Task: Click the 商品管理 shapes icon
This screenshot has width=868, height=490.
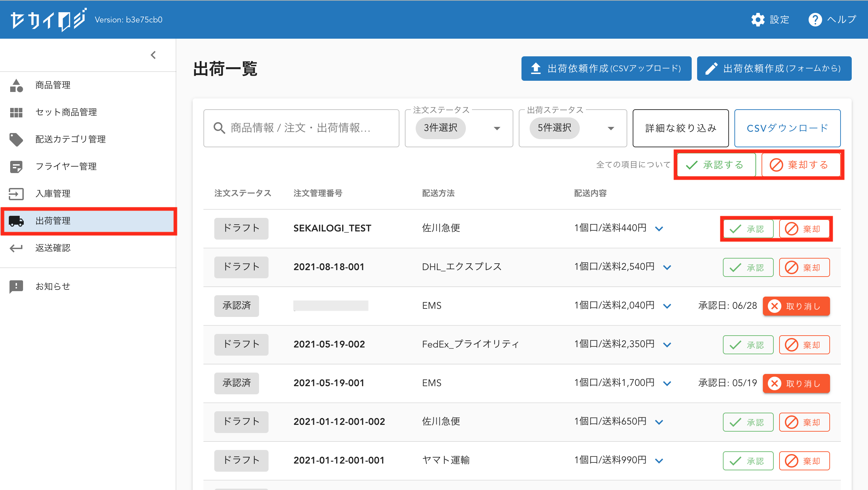Action: pyautogui.click(x=16, y=85)
